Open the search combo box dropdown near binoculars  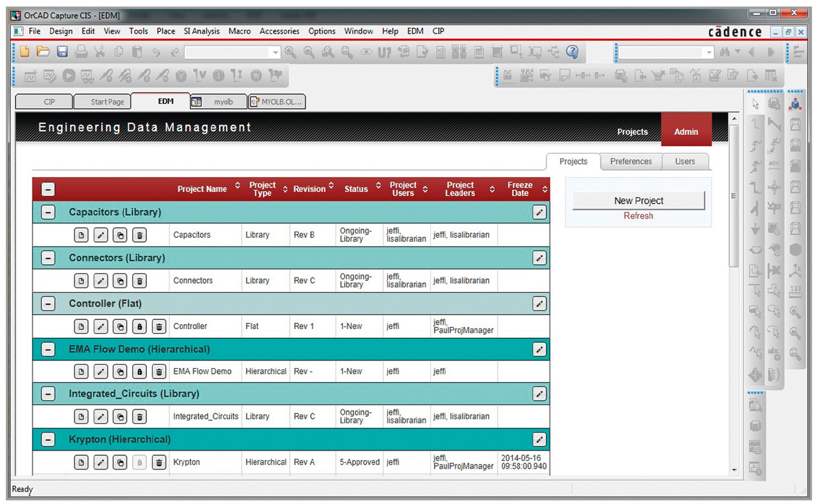click(709, 53)
